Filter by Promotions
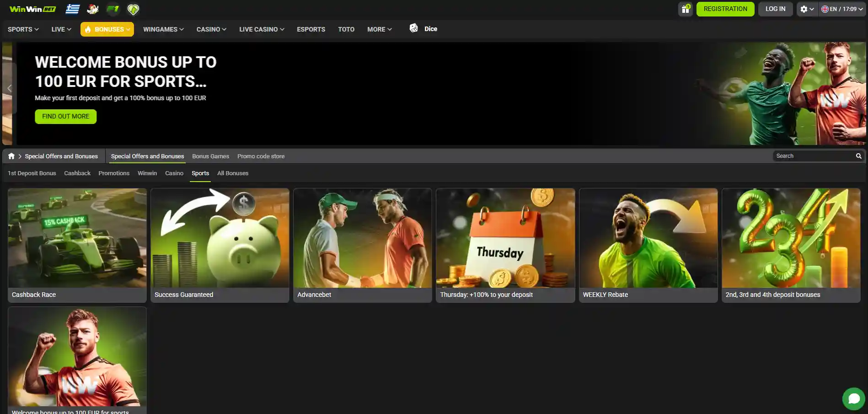Image resolution: width=868 pixels, height=414 pixels. 114,173
